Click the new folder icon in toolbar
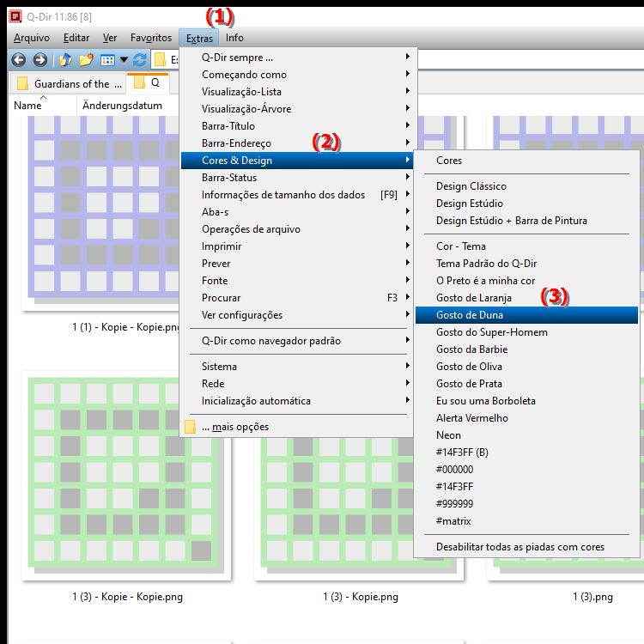 point(86,60)
